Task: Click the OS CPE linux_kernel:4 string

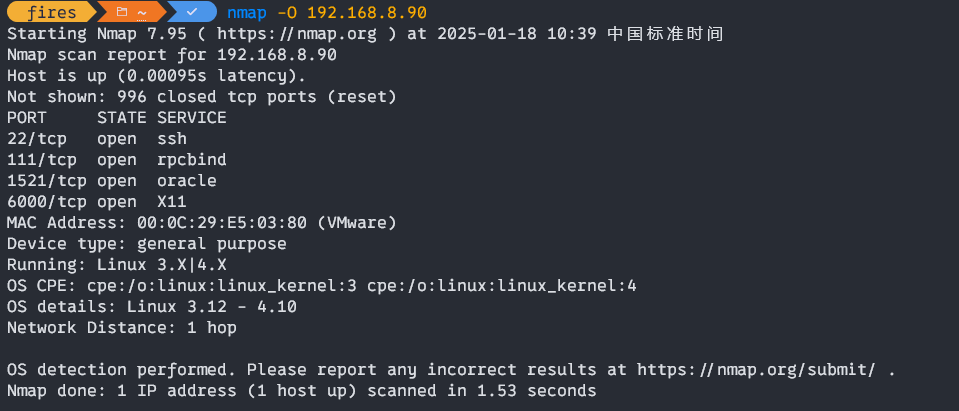Action: click(x=502, y=286)
